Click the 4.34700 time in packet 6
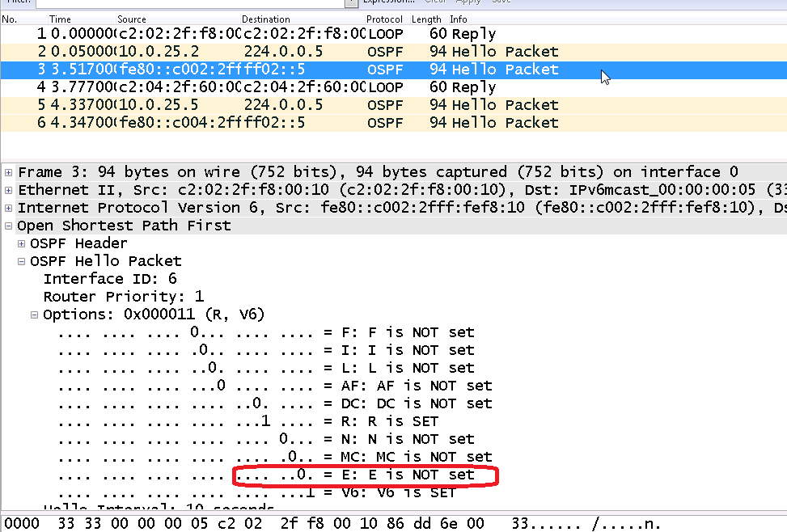Image resolution: width=787 pixels, height=532 pixels. point(83,123)
